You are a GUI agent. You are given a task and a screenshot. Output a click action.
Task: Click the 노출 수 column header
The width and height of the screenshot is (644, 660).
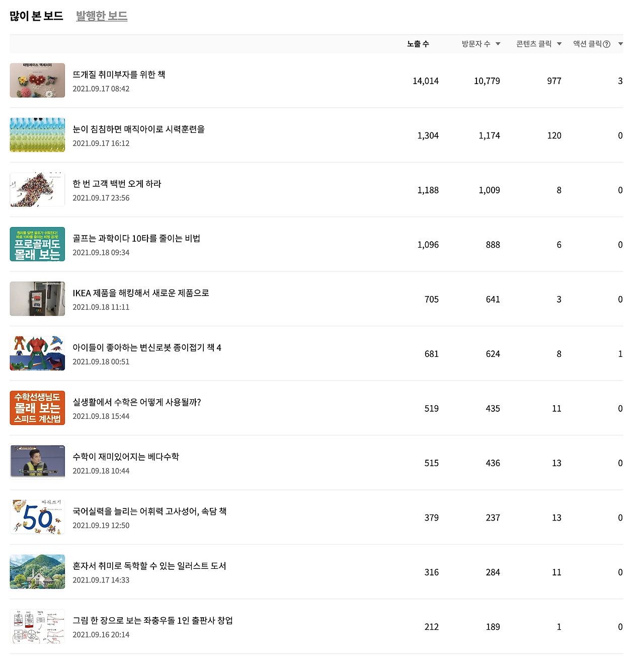[418, 44]
